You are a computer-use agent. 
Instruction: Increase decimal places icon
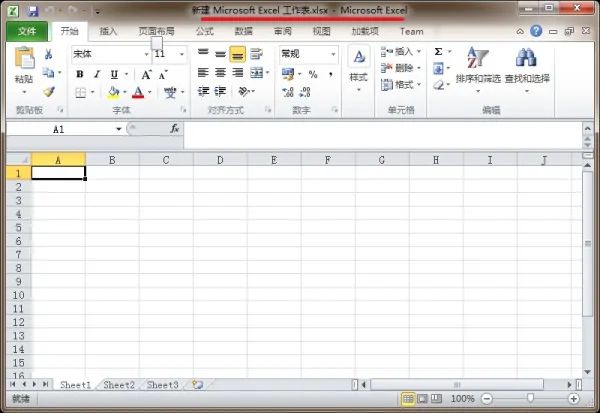(287, 92)
